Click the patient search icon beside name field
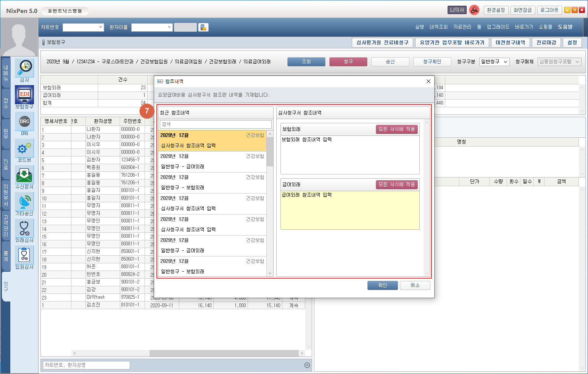 (x=203, y=27)
